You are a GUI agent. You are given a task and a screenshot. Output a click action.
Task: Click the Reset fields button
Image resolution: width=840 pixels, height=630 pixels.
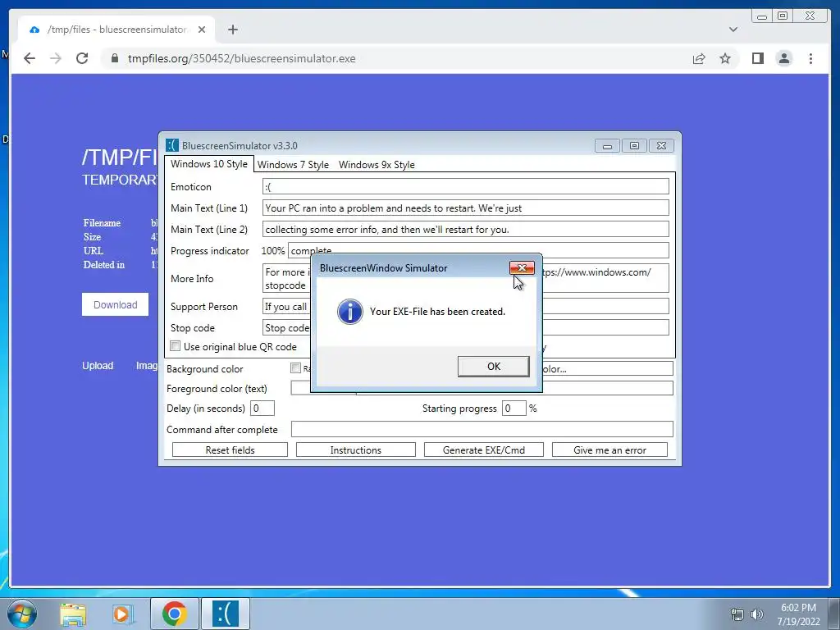coord(230,450)
